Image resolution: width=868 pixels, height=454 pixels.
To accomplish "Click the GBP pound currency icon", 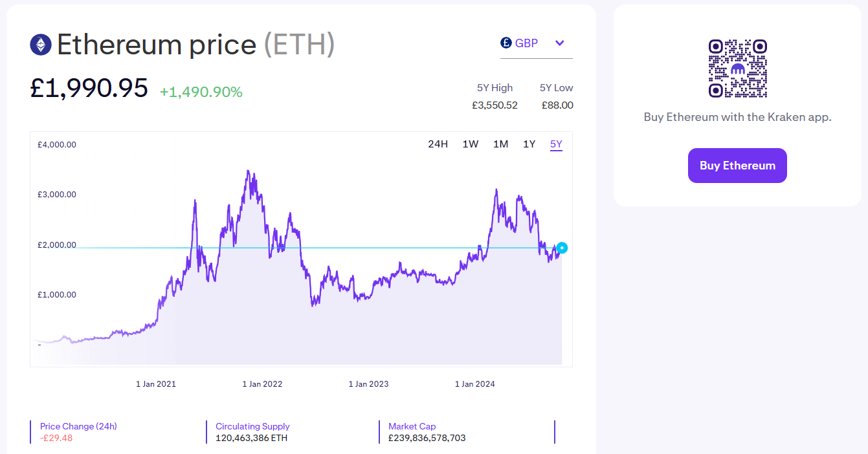I will click(x=506, y=43).
